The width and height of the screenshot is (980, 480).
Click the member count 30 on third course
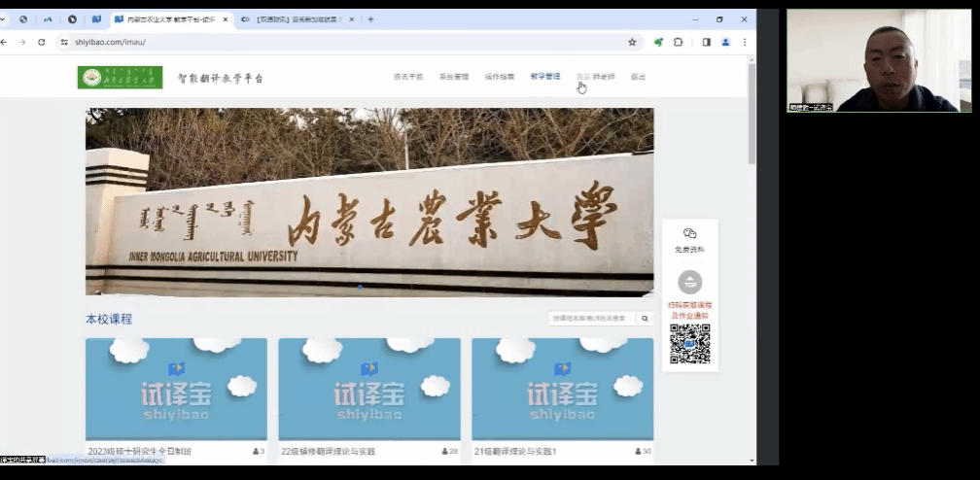click(643, 451)
